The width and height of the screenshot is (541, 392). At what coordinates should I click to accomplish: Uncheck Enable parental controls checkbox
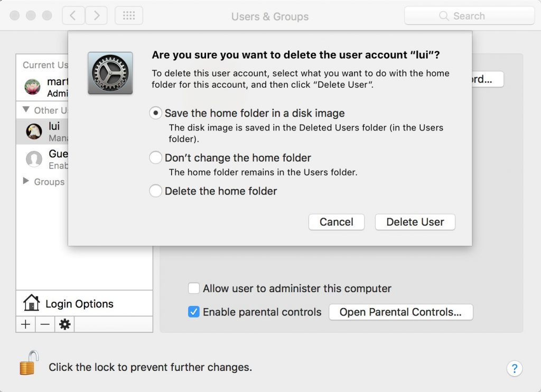[x=194, y=312]
